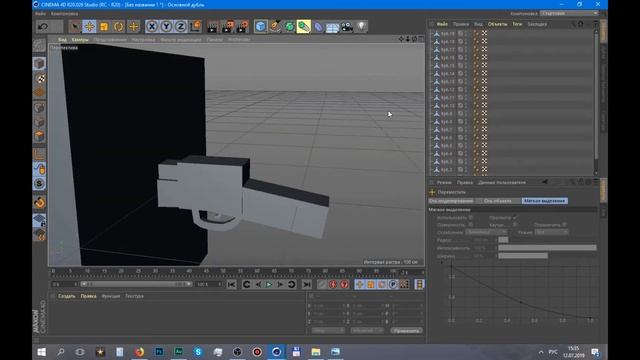
Task: Go to start of animation
Action: [x=231, y=284]
